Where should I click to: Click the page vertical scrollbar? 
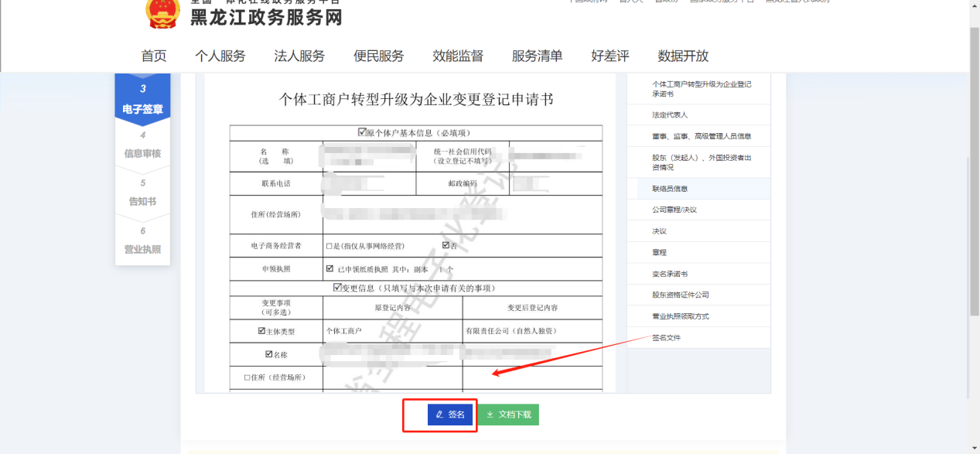974,232
